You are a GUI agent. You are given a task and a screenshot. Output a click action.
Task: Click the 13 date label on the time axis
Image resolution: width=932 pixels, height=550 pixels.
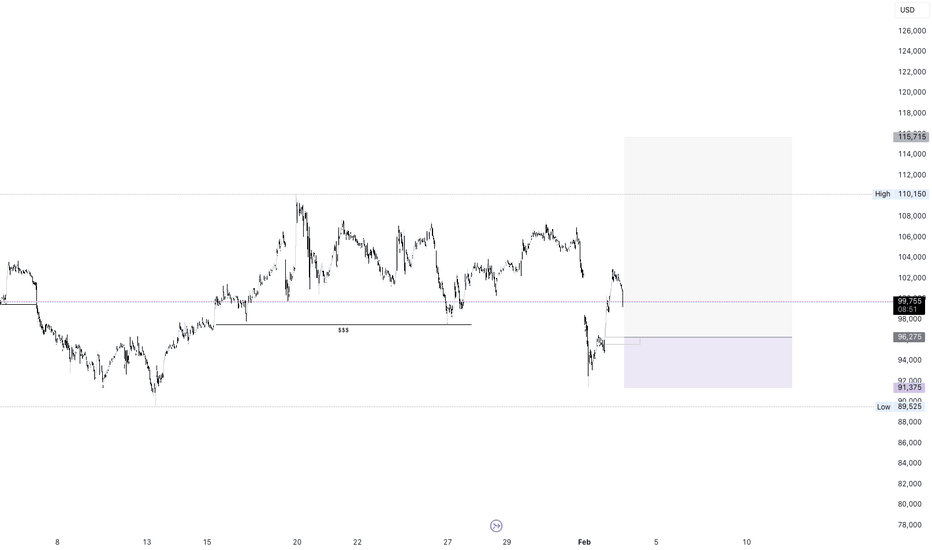point(147,542)
